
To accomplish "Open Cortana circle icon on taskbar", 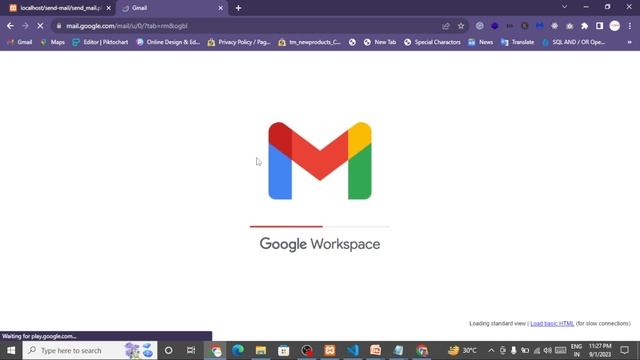I will click(x=168, y=350).
